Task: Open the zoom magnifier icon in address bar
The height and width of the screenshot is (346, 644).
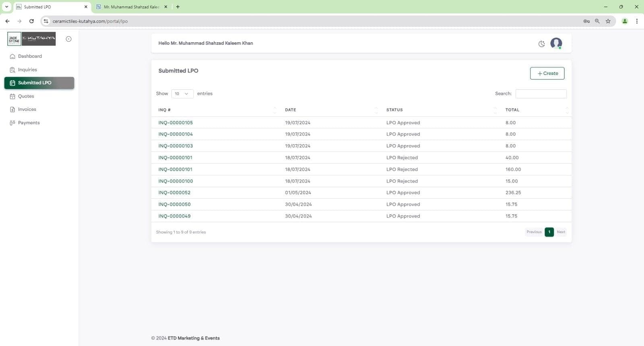Action: (597, 21)
